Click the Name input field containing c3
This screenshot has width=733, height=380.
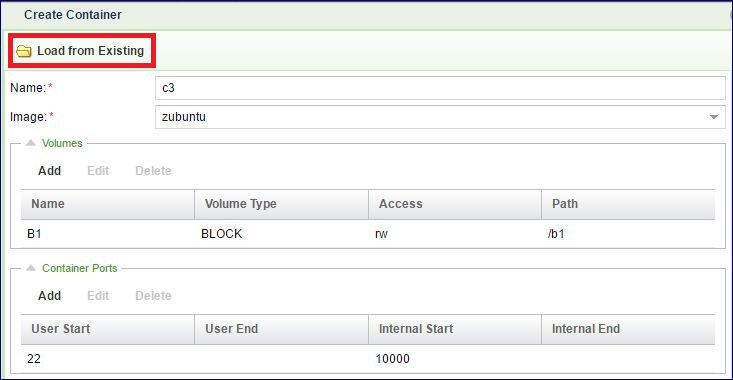440,88
